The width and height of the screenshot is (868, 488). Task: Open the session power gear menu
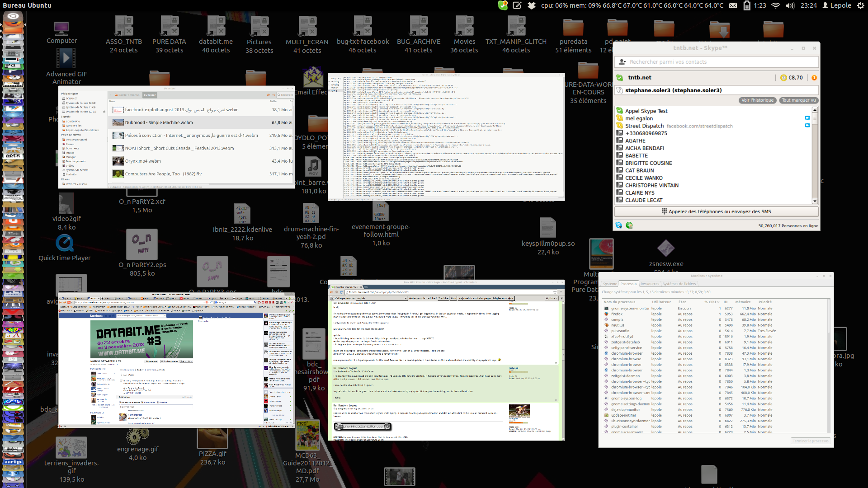[860, 5]
